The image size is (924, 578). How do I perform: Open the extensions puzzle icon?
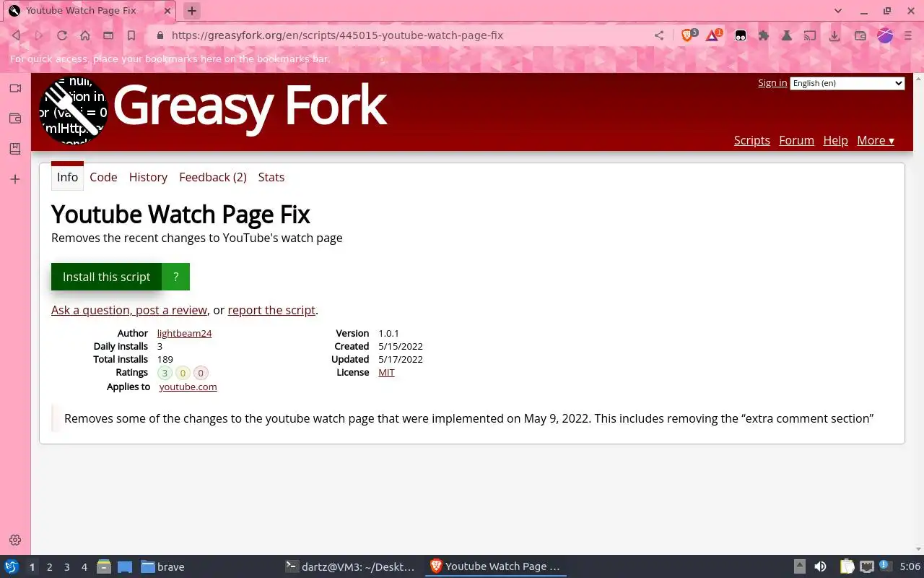coord(764,35)
